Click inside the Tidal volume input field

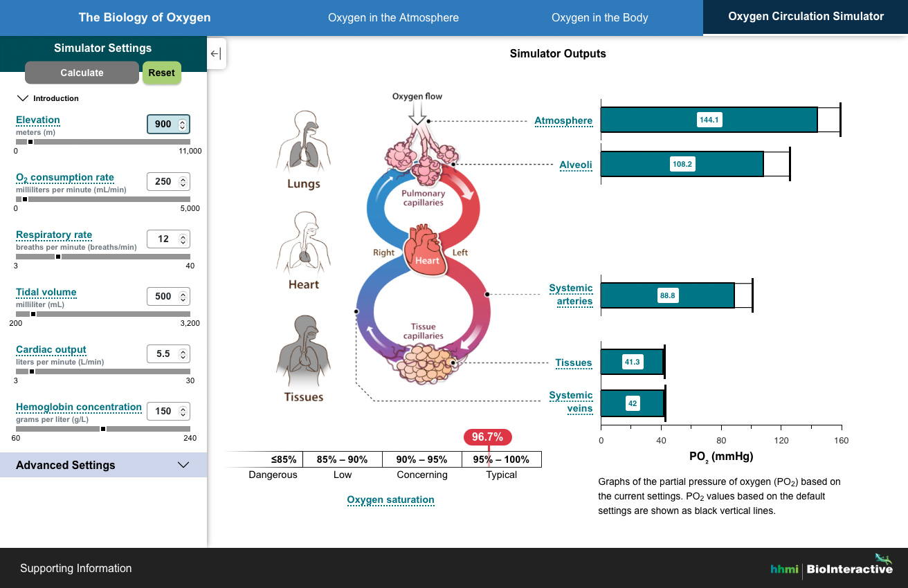tap(166, 296)
